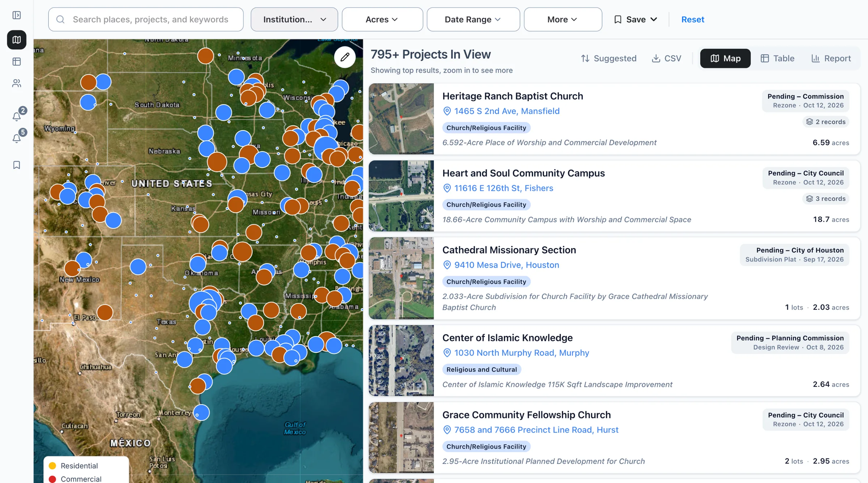Image resolution: width=868 pixels, height=483 pixels.
Task: Expand the Institution filter dropdown
Action: pos(294,20)
